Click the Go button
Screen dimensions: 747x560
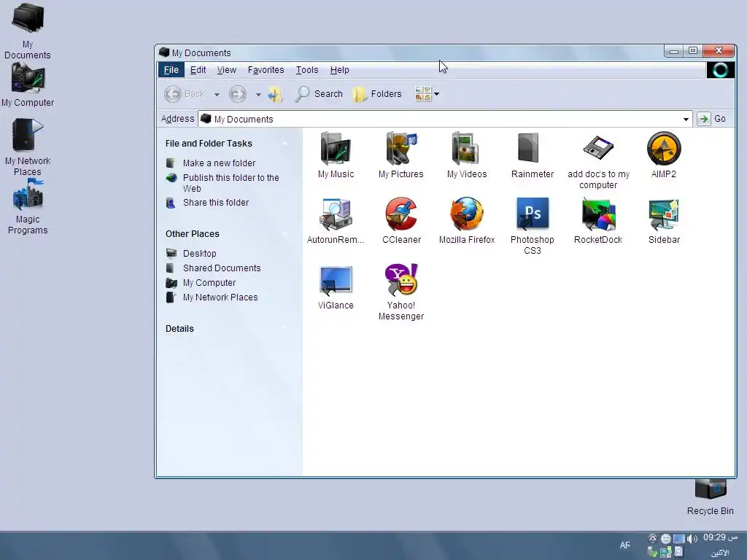[712, 119]
